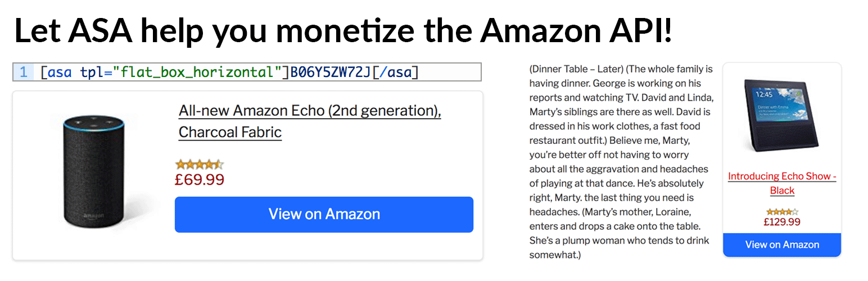Image resolution: width=868 pixels, height=281 pixels.
Task: Click line number 1 in the code box
Action: click(23, 72)
